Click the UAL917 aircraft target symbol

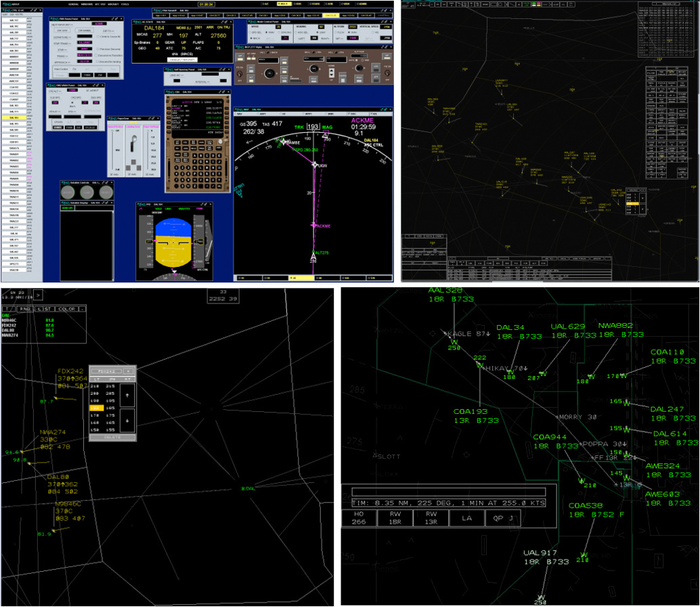point(540,595)
